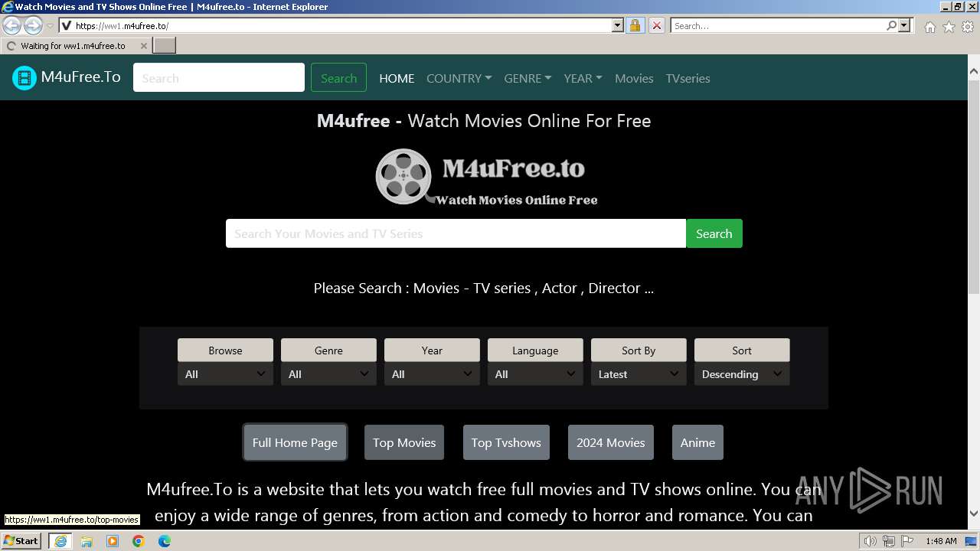Click the browser Forward arrow
The width and height of the screenshot is (980, 551).
tap(33, 26)
